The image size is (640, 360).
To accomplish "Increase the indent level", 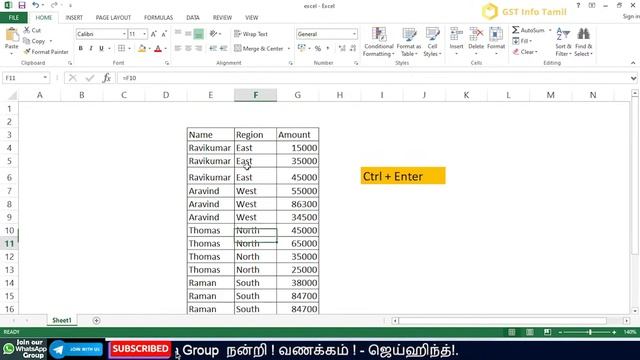I will pos(223,49).
